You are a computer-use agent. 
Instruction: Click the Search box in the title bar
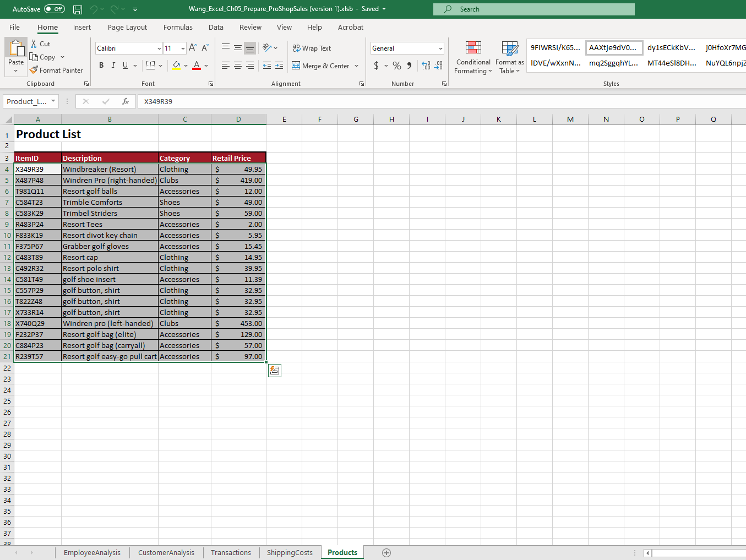pos(533,9)
